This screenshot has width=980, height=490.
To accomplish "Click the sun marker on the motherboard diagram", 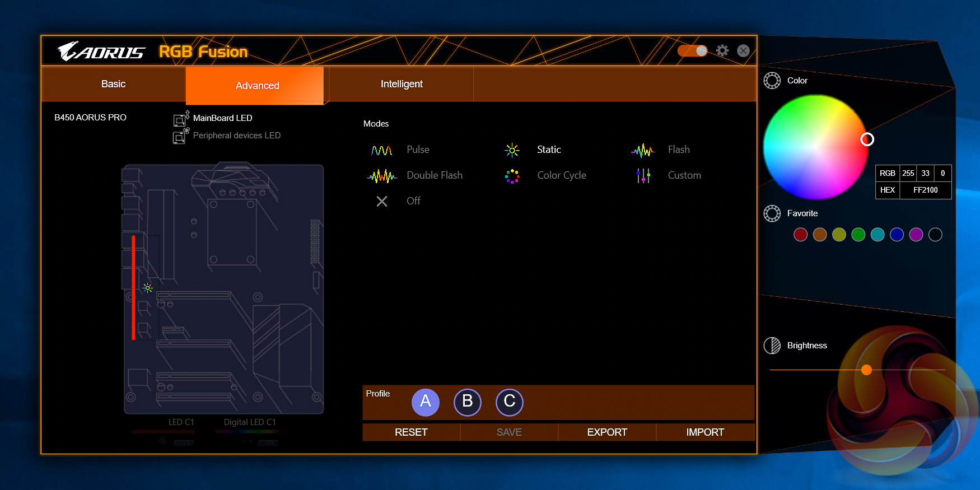I will tap(148, 288).
